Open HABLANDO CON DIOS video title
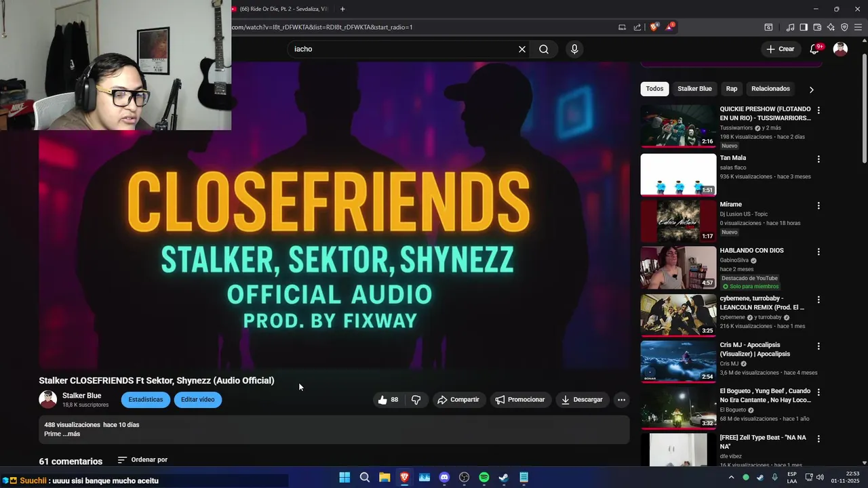The width and height of the screenshot is (868, 488). (751, 251)
